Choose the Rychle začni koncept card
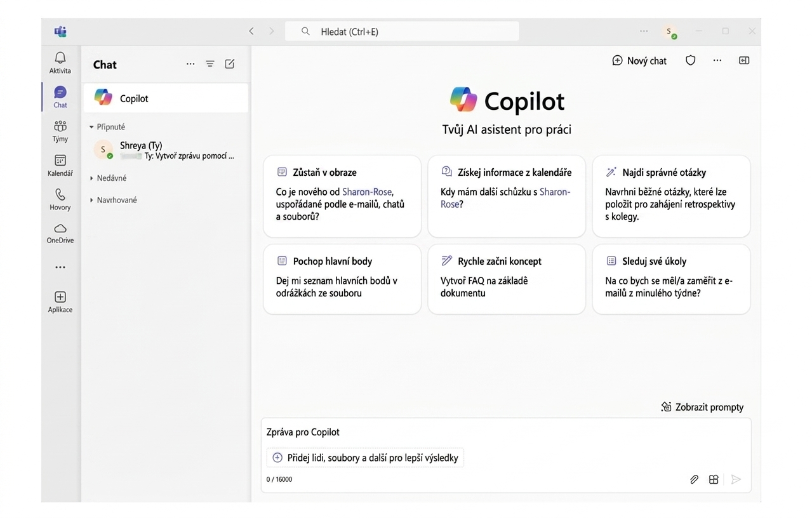The image size is (812, 518). (x=507, y=279)
